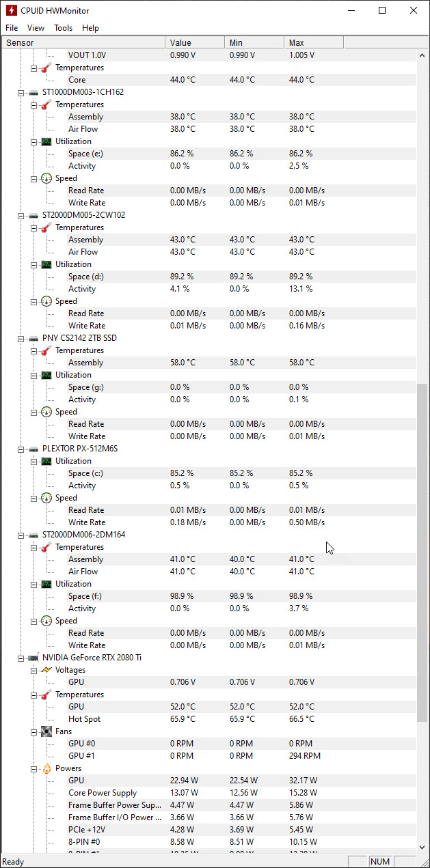Click the GPU Voltages wave icon
Screen dimensions: 430x868
pyautogui.click(x=46, y=670)
